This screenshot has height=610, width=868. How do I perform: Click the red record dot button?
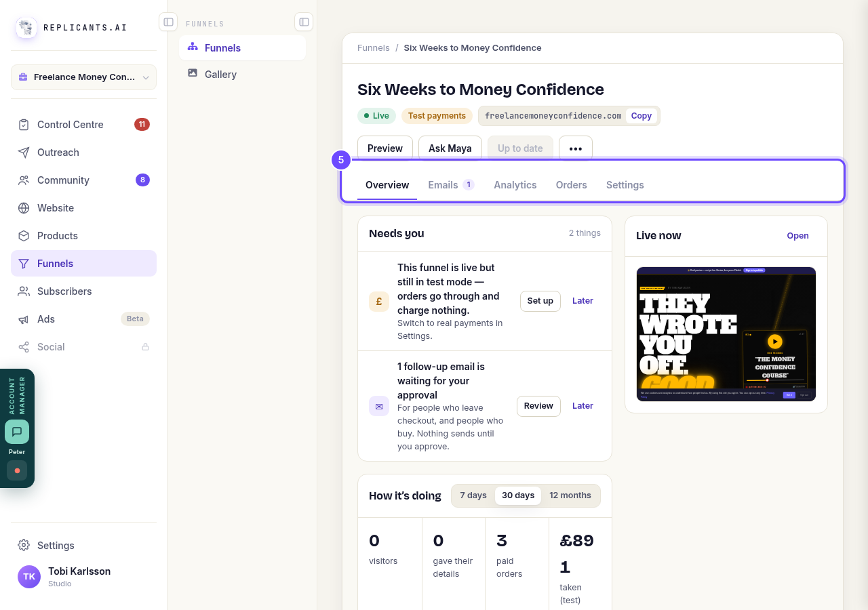[17, 470]
